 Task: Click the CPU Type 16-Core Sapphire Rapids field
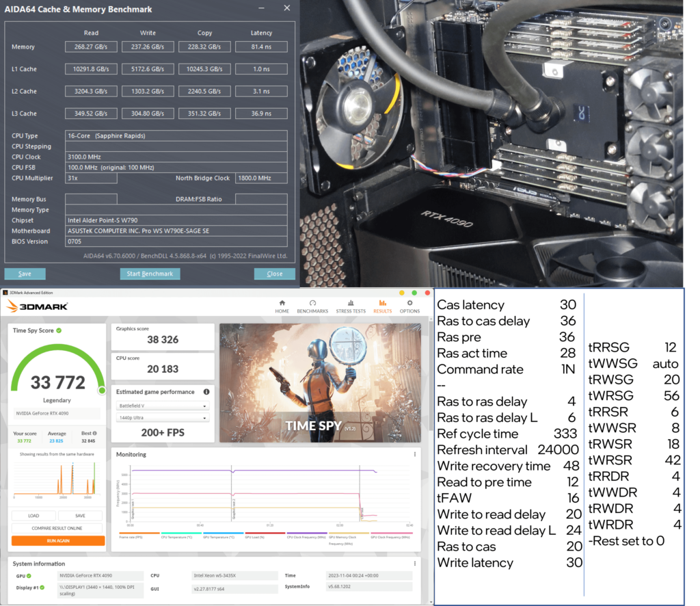click(x=176, y=135)
